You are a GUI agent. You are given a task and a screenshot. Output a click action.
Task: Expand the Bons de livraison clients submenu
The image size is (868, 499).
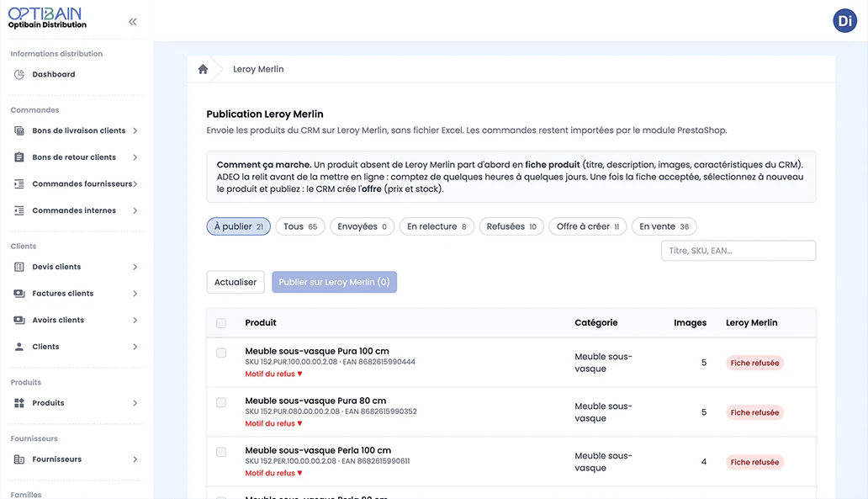point(135,130)
